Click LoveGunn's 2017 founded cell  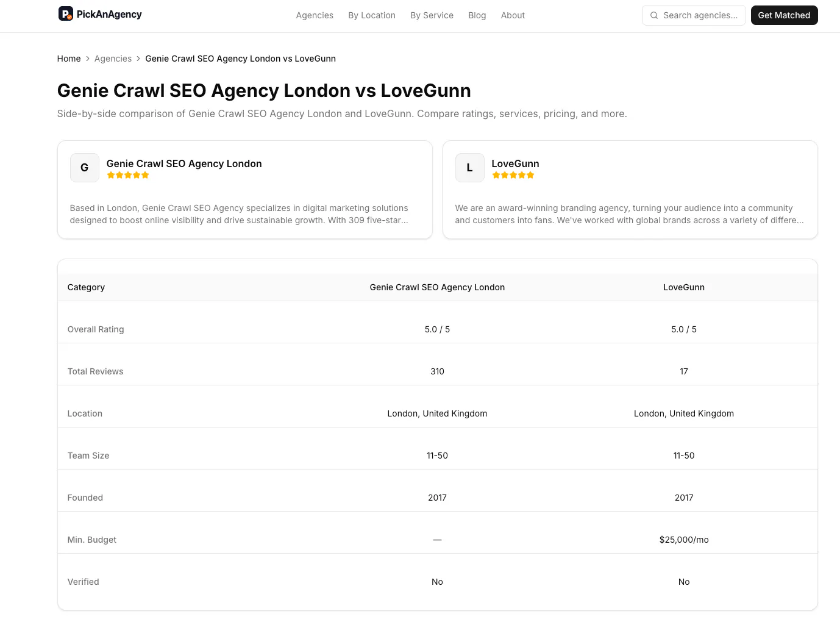pyautogui.click(x=684, y=498)
